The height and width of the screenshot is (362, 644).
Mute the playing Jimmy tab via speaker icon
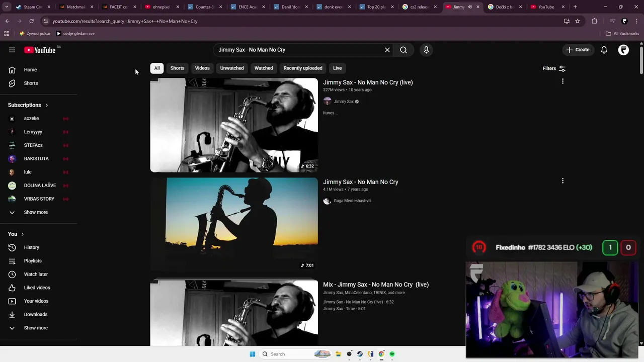tap(469, 7)
